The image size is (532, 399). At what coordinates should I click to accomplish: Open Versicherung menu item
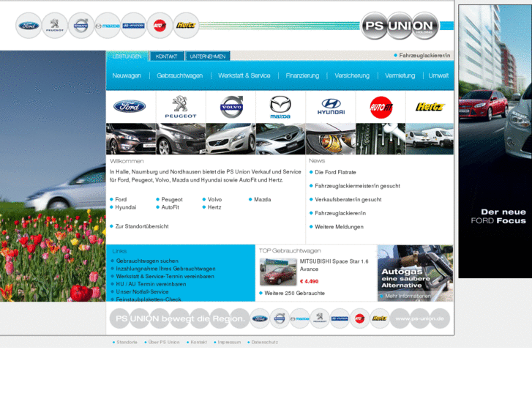pos(352,75)
